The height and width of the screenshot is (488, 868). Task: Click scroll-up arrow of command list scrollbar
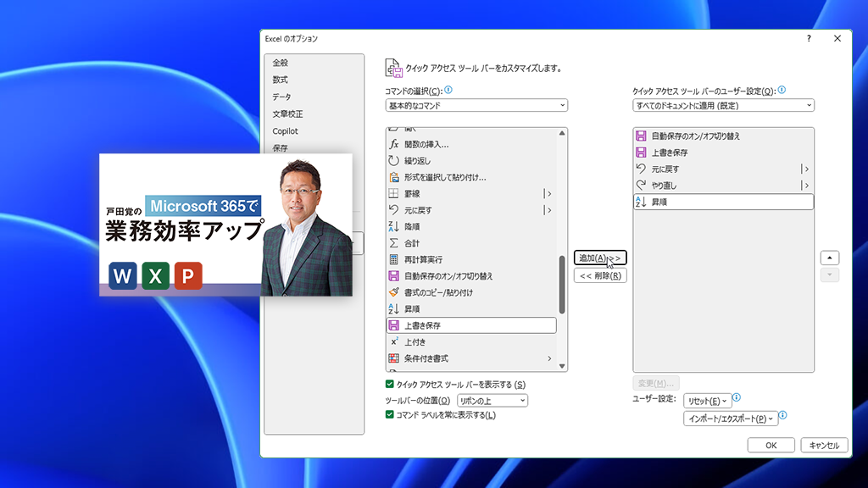562,133
